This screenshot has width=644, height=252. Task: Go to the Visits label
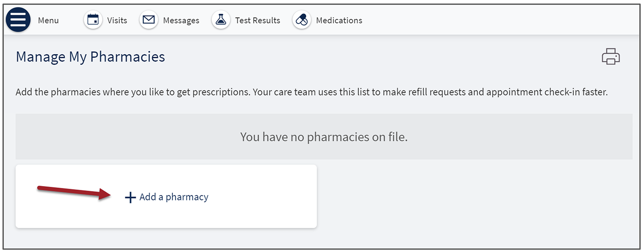117,20
